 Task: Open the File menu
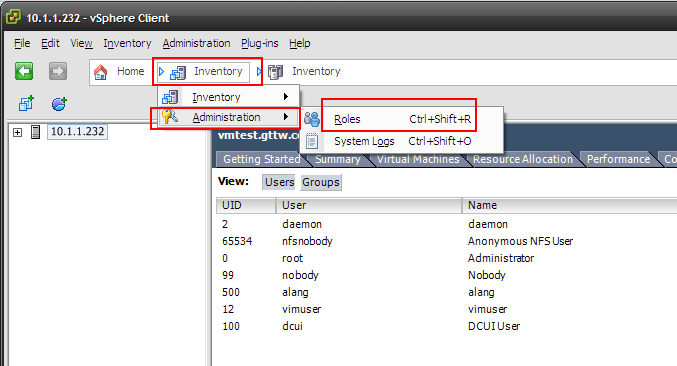click(x=22, y=43)
